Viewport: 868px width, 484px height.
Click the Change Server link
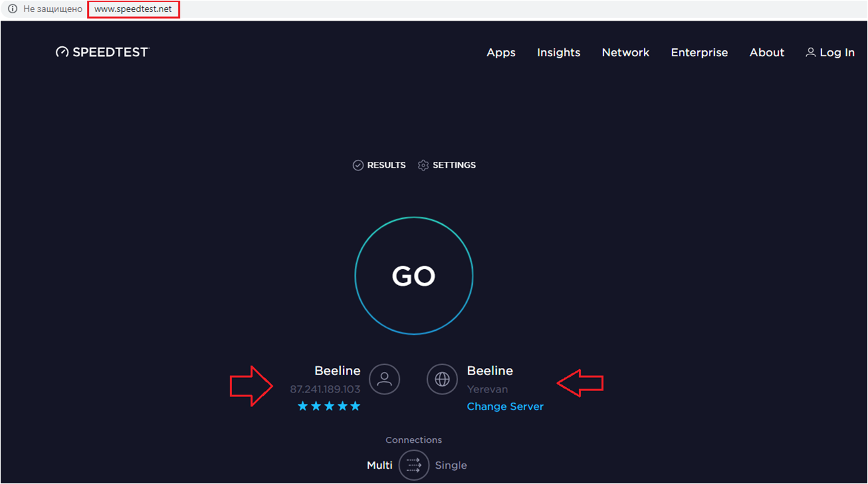[505, 406]
